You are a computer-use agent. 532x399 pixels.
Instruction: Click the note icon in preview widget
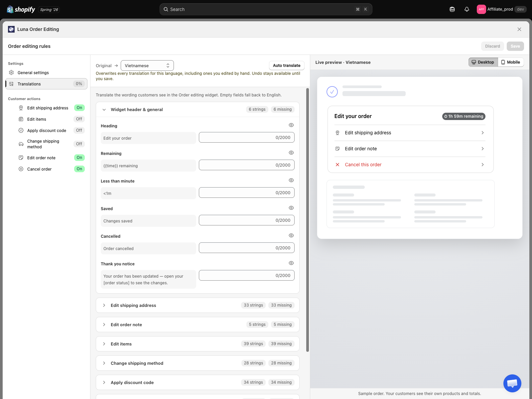click(x=337, y=149)
